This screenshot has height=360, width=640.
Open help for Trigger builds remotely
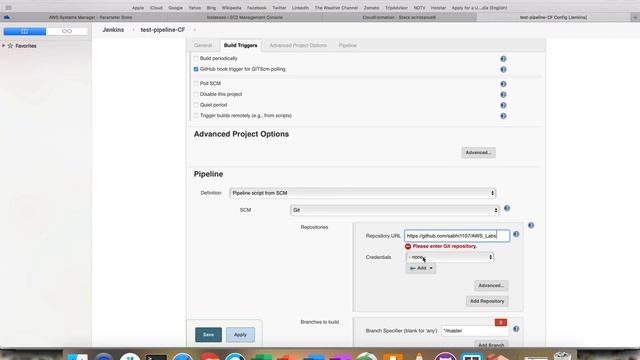[503, 116]
